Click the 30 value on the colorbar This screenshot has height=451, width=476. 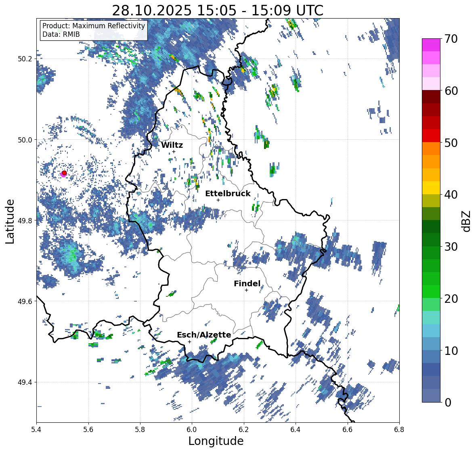pos(451,247)
